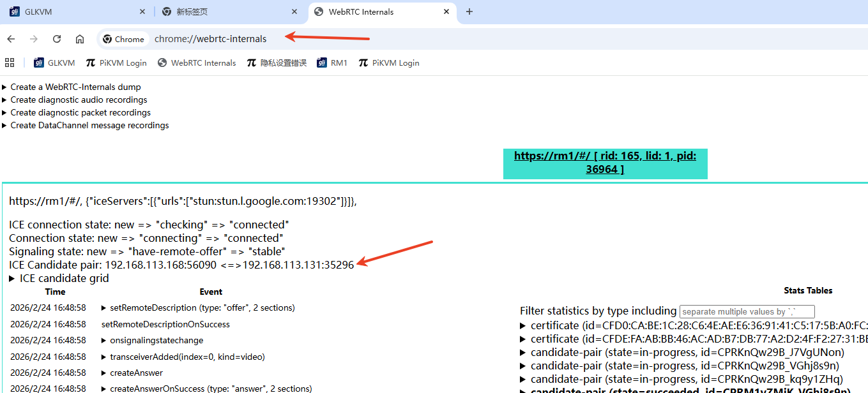
Task: Click the browser Back arrow button
Action: pyautogui.click(x=11, y=39)
